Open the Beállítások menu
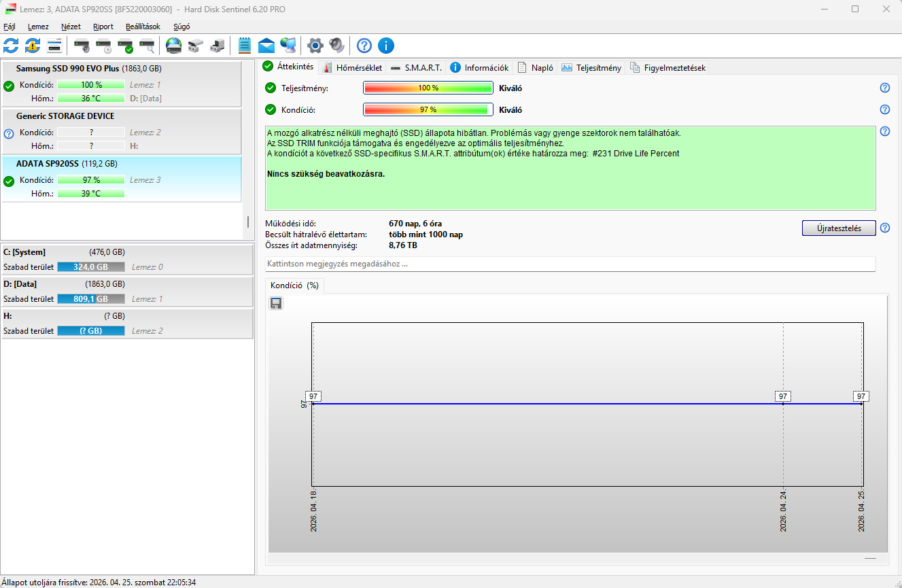Screen dimensions: 902x588 click(x=143, y=27)
